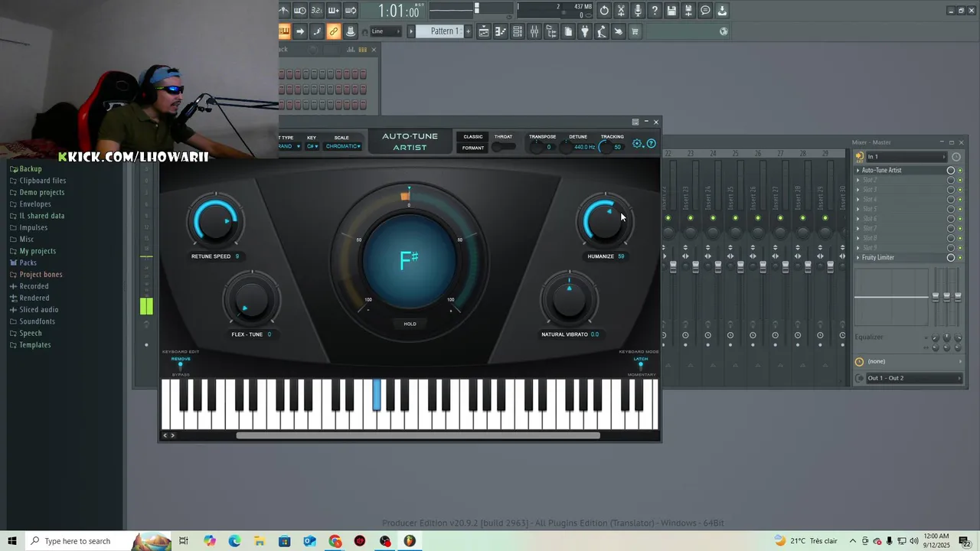
Task: Open the mixer In 1 input dropdown
Action: 906,157
